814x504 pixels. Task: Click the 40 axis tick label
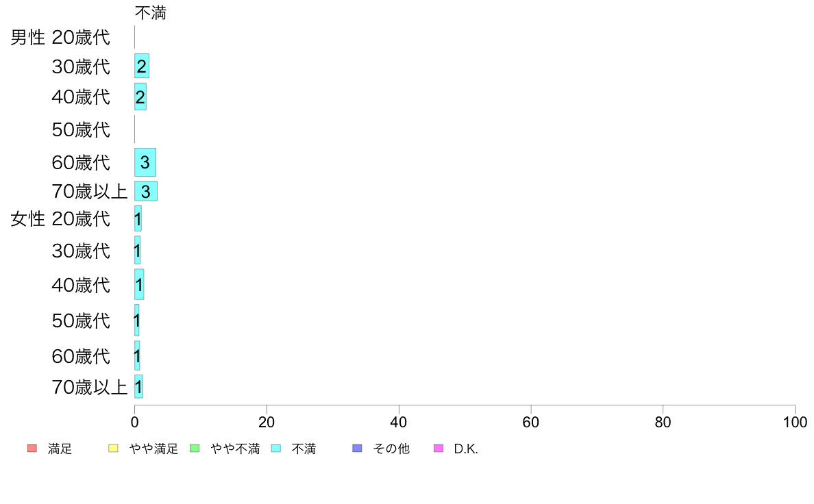399,423
